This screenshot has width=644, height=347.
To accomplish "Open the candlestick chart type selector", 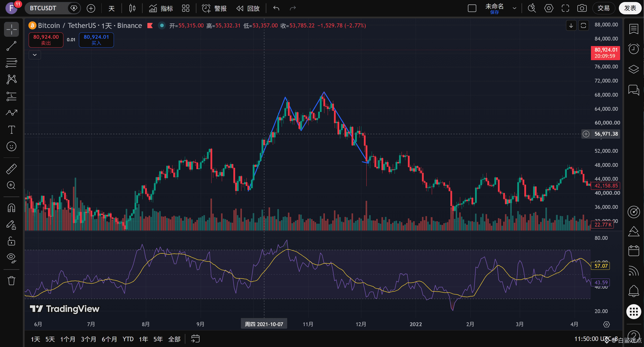I will 132,8.
